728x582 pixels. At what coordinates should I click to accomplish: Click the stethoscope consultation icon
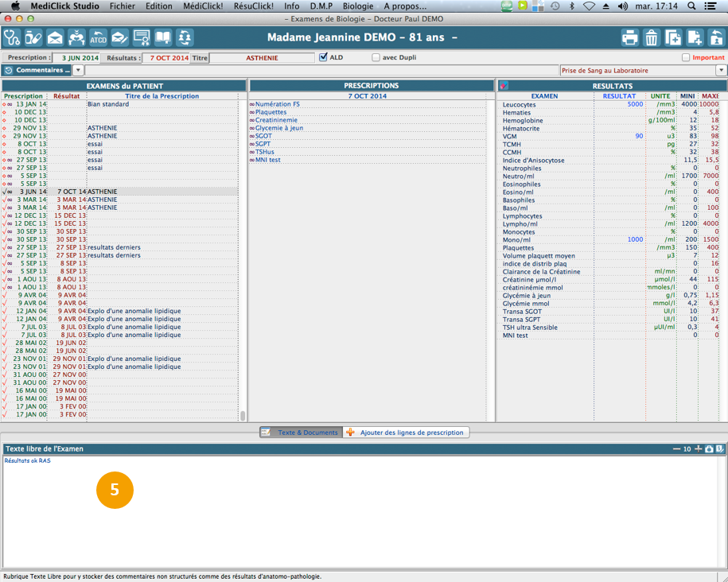(12, 37)
